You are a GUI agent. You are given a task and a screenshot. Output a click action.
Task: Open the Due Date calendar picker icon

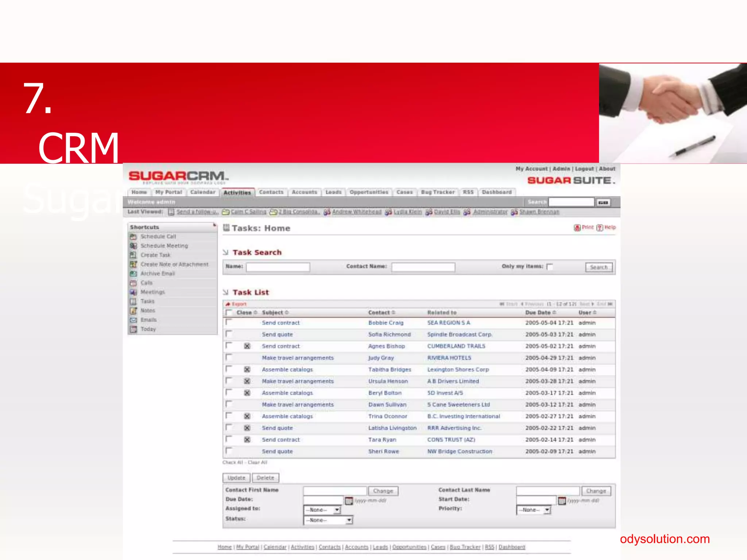[x=349, y=501]
